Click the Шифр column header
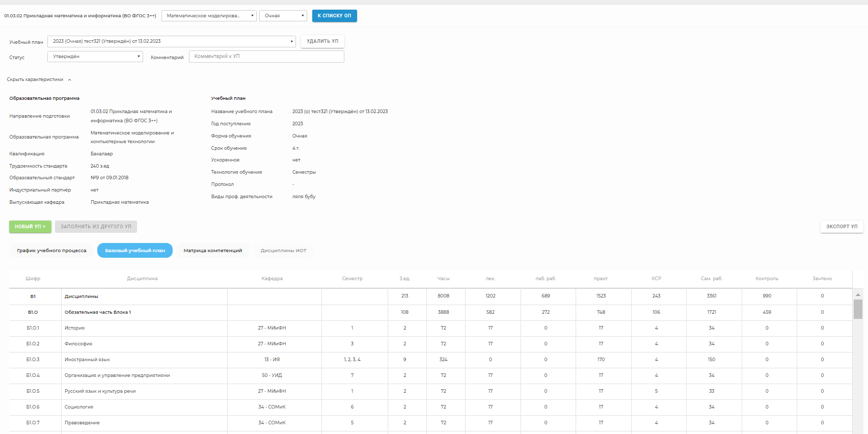Image resolution: width=868 pixels, height=434 pixels. pyautogui.click(x=33, y=279)
